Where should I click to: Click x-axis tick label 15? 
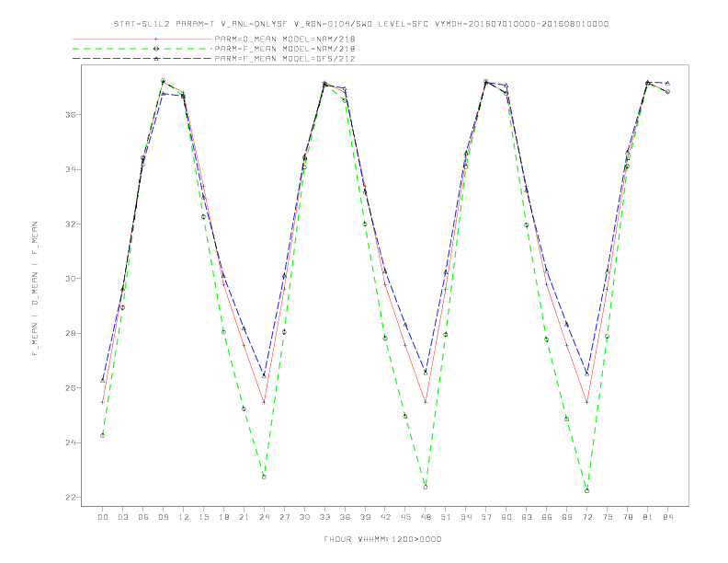[203, 517]
